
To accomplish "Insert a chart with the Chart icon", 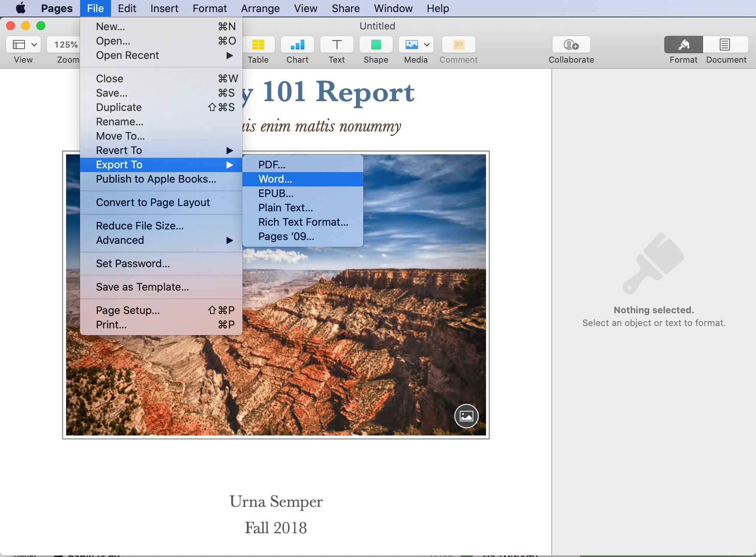I will (x=298, y=45).
